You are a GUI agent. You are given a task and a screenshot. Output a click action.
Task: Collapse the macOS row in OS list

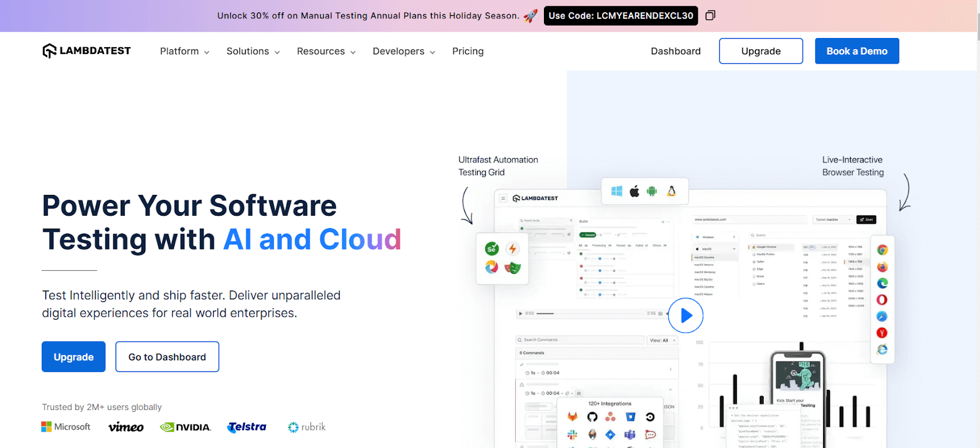pyautogui.click(x=715, y=249)
